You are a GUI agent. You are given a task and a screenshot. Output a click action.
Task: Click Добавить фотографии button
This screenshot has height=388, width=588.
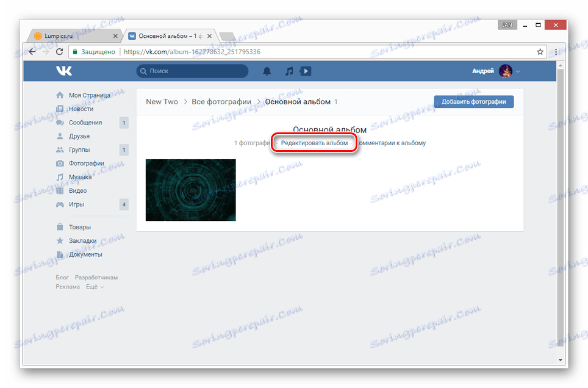pyautogui.click(x=473, y=102)
